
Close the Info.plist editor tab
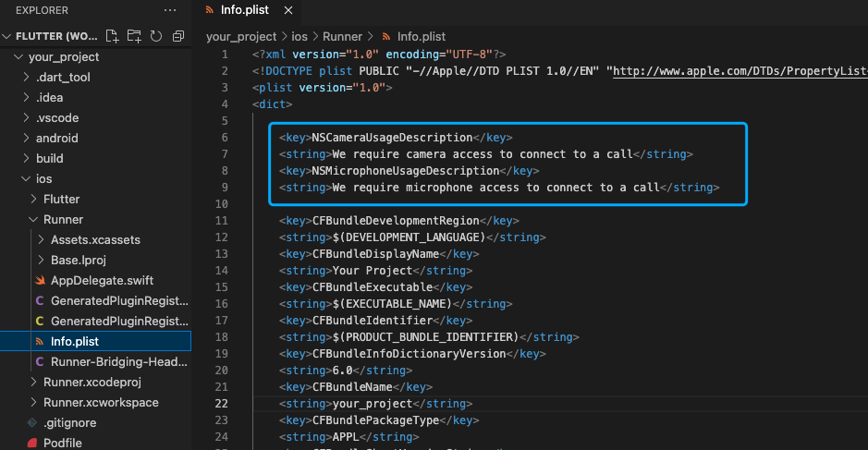(287, 11)
